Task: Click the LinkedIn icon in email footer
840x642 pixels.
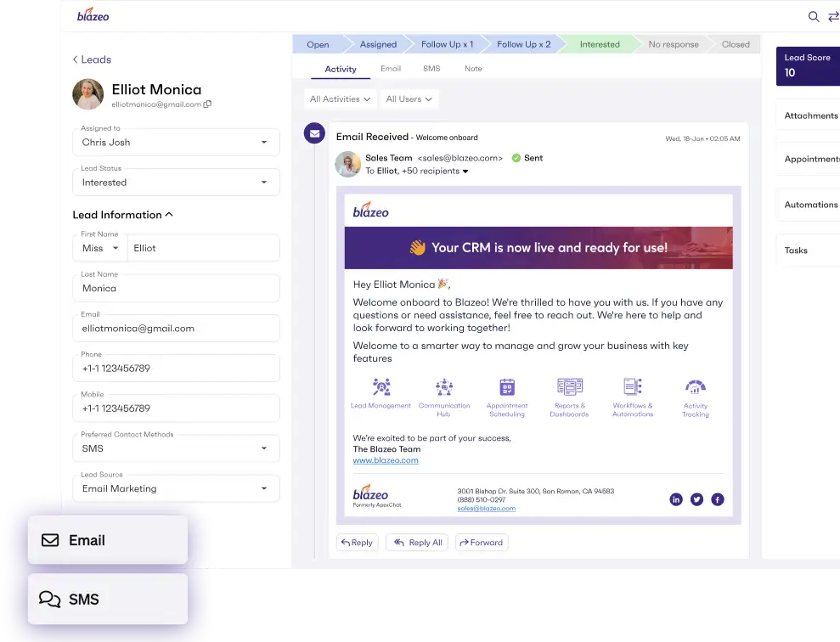Action: point(676,499)
